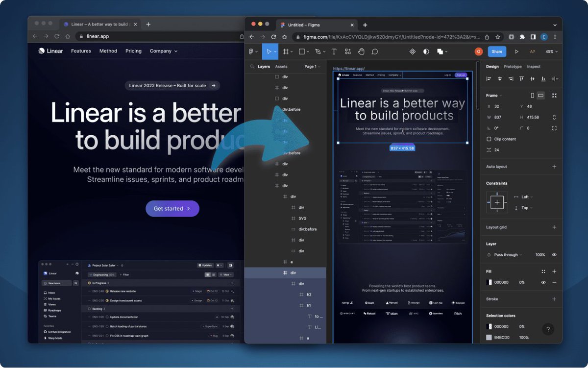
Task: Select the Text tool
Action: coord(334,51)
